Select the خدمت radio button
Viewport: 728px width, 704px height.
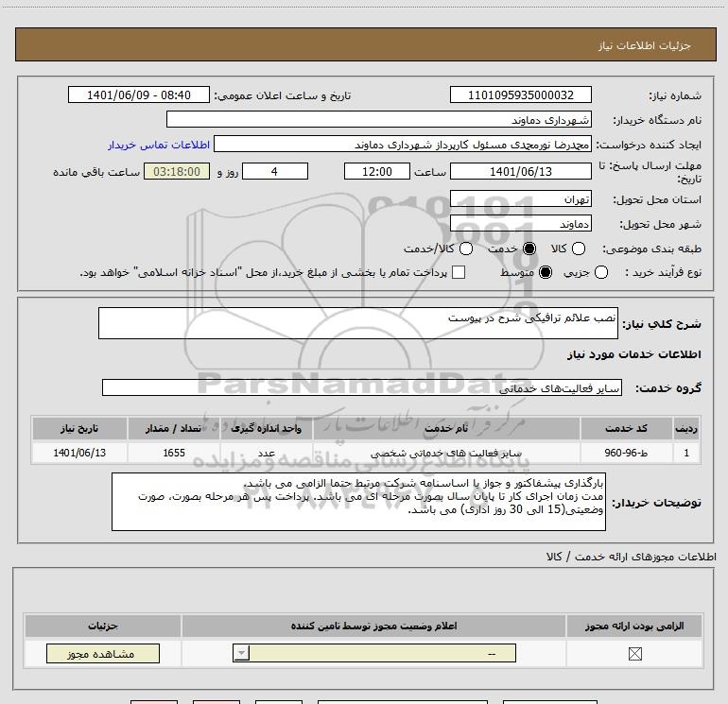pos(529,249)
